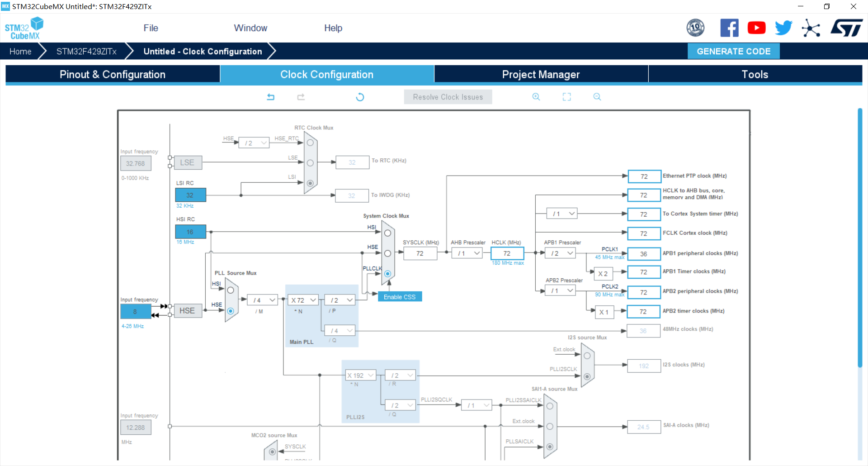Click the LSE oscillator block

[x=187, y=162]
